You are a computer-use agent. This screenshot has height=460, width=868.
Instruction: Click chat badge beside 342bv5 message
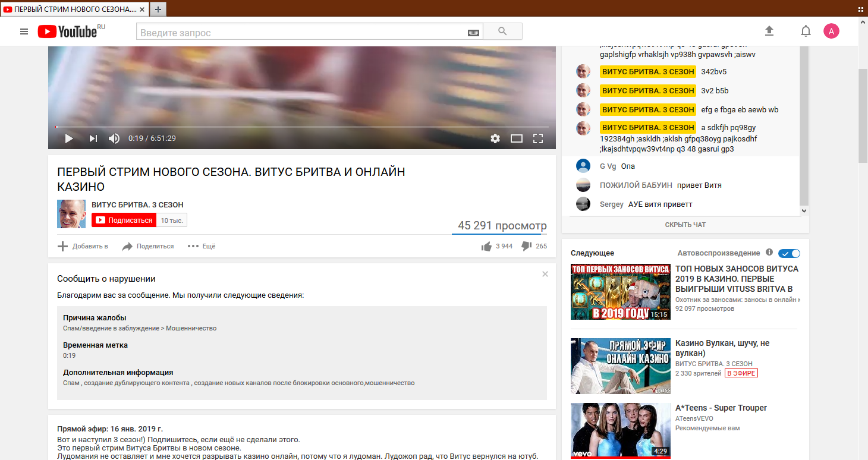pyautogui.click(x=648, y=72)
